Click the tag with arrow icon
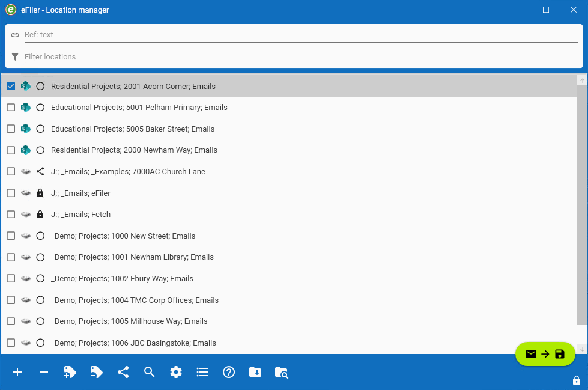This screenshot has width=588, height=390. pos(96,372)
